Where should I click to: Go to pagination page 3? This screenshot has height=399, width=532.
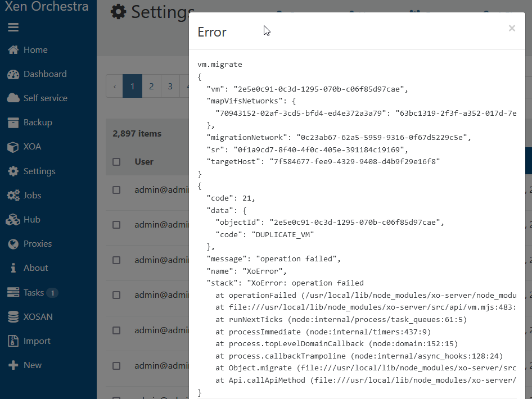tap(170, 86)
